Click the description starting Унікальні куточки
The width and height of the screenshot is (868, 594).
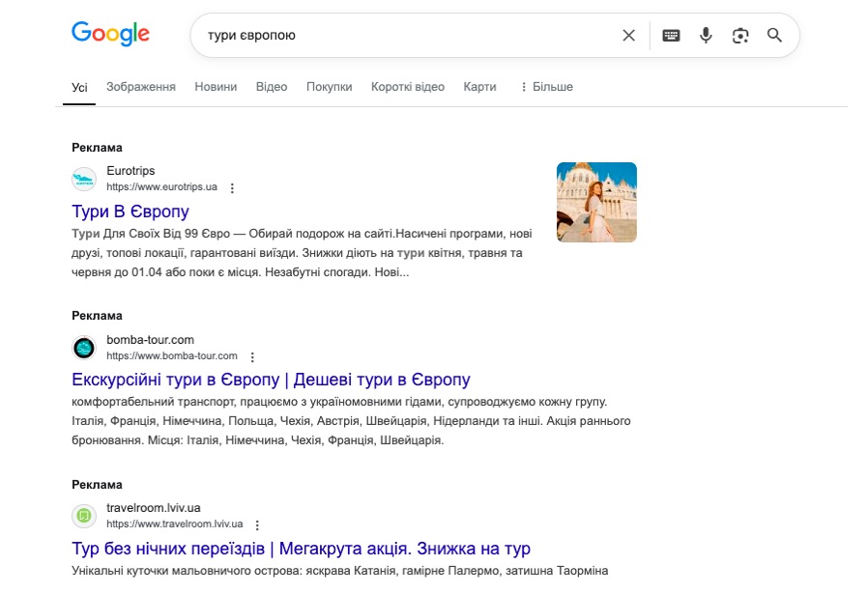tap(340, 570)
